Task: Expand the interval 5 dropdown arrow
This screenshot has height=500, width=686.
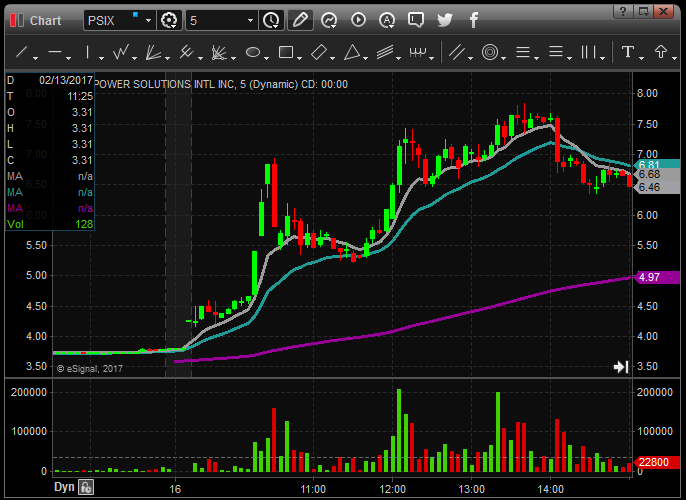Action: tap(251, 21)
